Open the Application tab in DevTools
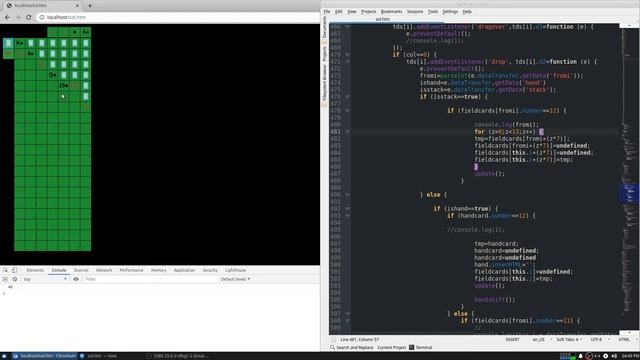Image resolution: width=640 pixels, height=360 pixels. [184, 270]
